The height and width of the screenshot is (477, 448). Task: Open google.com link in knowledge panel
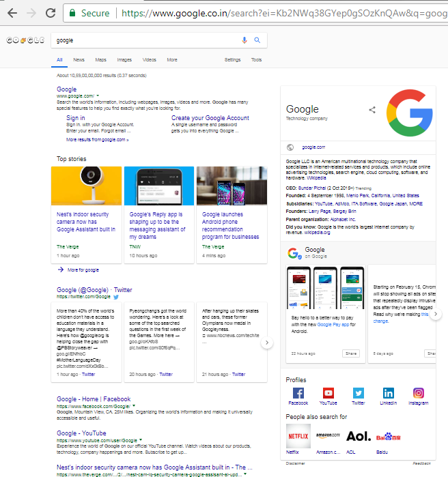coord(313,147)
